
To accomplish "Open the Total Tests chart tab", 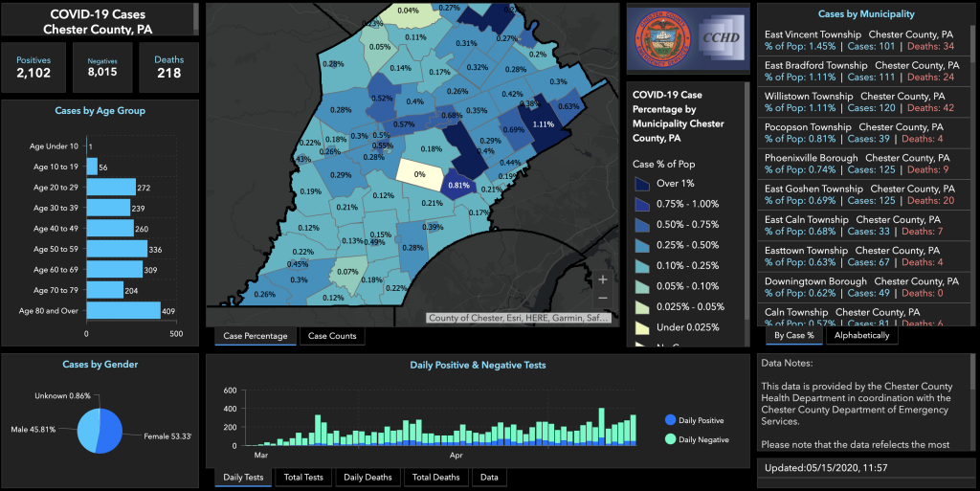I will click(x=303, y=478).
